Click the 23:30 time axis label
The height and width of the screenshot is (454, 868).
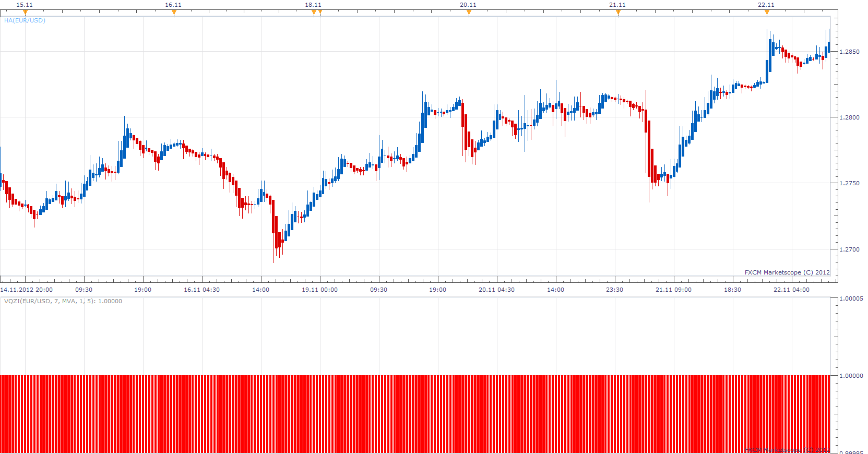[x=614, y=290]
